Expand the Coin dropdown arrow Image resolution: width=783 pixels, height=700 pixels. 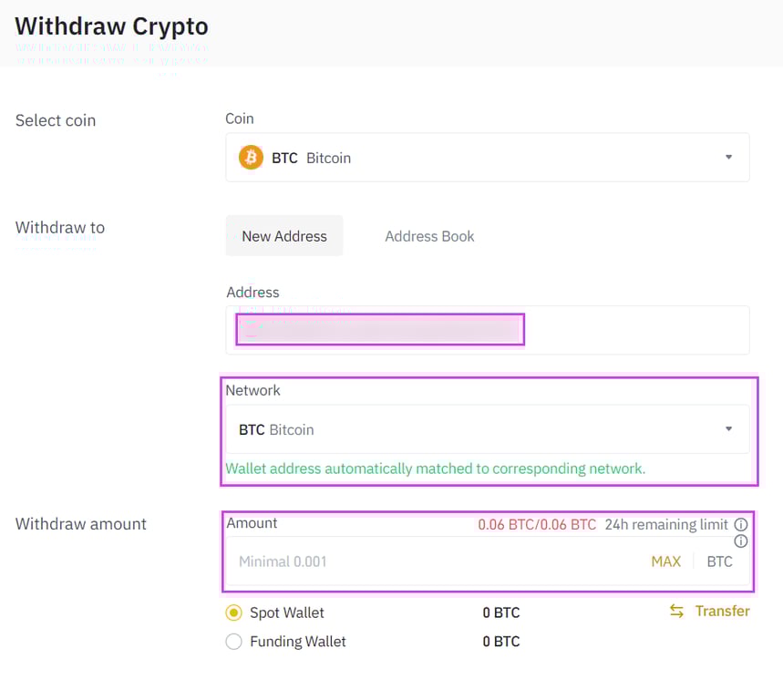tap(728, 158)
